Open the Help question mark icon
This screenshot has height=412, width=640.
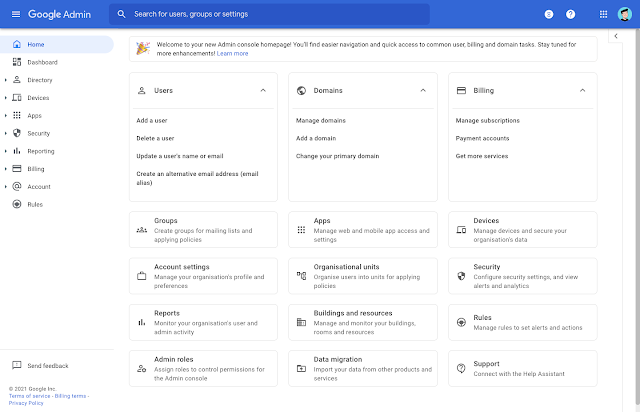[x=570, y=14]
